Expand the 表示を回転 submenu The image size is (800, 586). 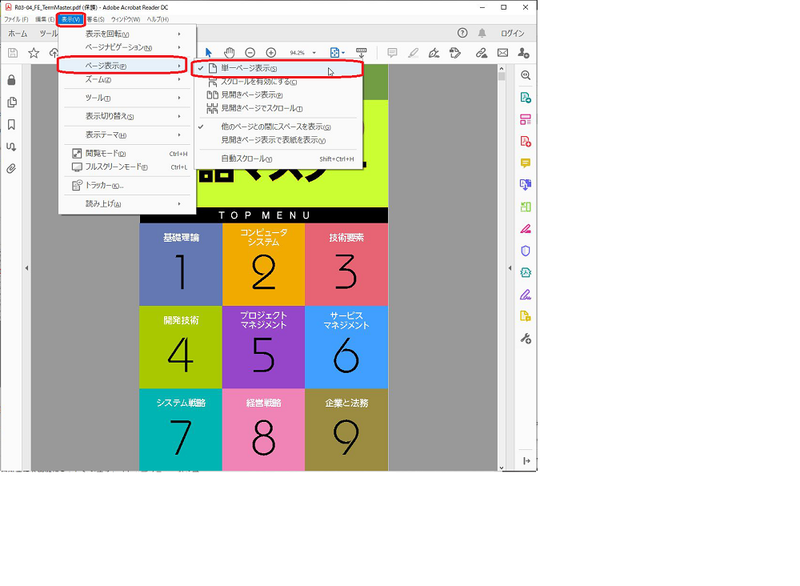pos(127,34)
